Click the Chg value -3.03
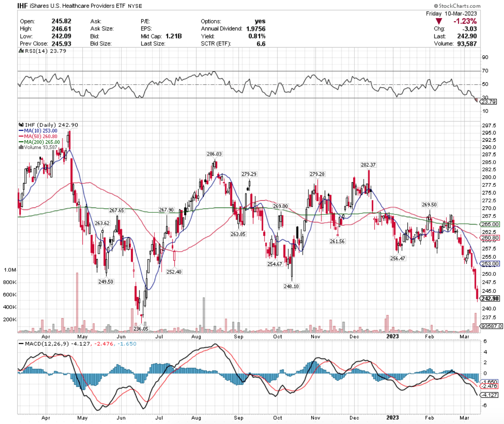Viewport: 504px width, 424px height. 470,29
